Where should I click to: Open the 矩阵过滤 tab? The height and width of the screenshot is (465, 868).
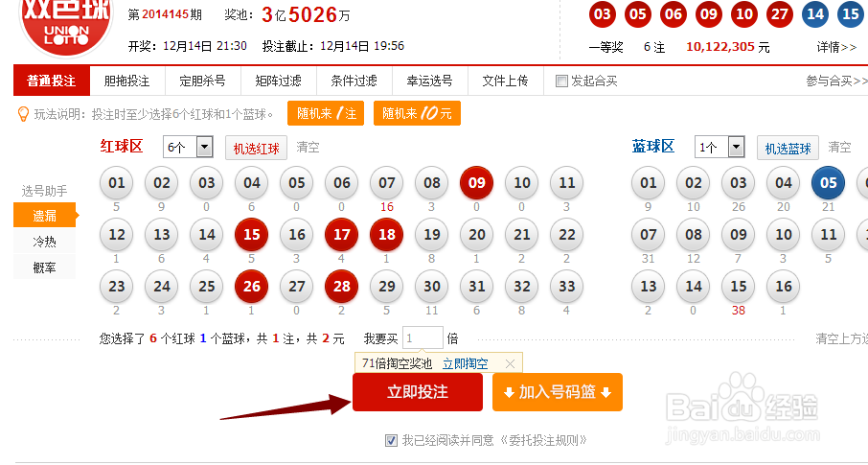point(279,81)
